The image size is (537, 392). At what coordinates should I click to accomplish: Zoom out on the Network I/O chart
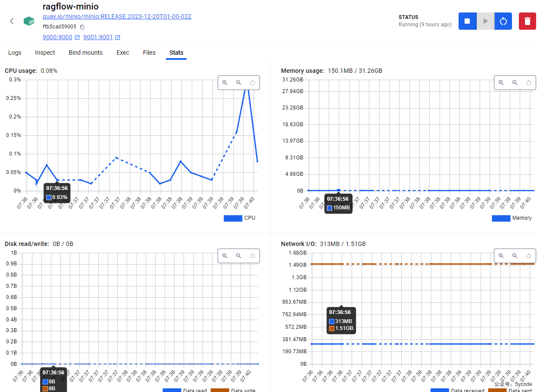(x=515, y=256)
